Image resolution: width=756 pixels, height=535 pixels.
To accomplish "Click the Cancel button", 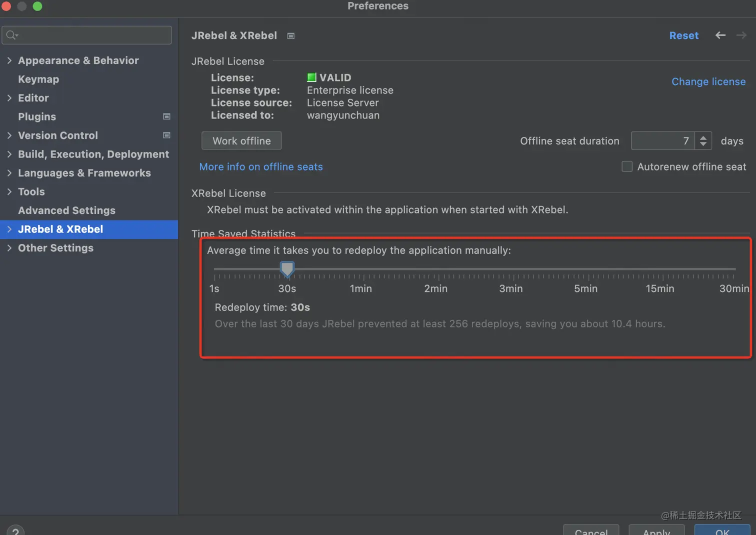I will tap(591, 530).
